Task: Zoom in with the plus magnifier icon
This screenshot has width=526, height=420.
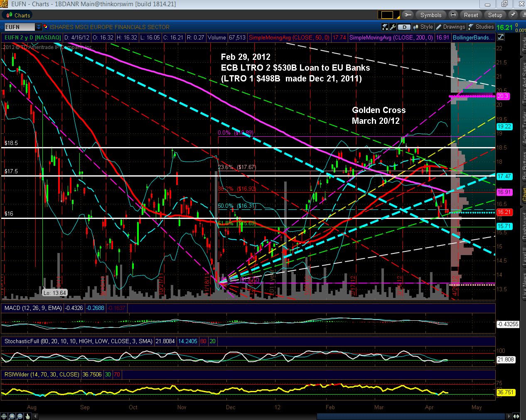Action: (12, 416)
